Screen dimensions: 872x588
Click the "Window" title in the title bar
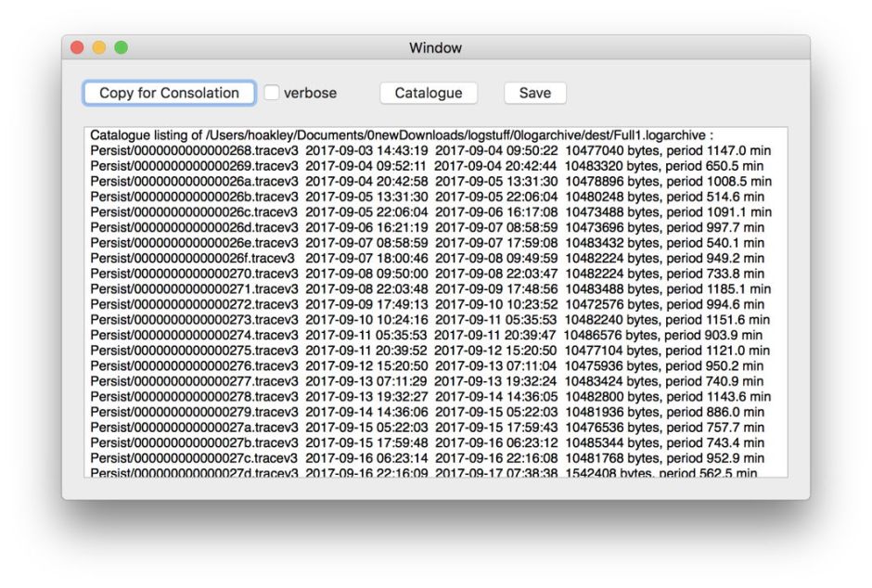[435, 47]
